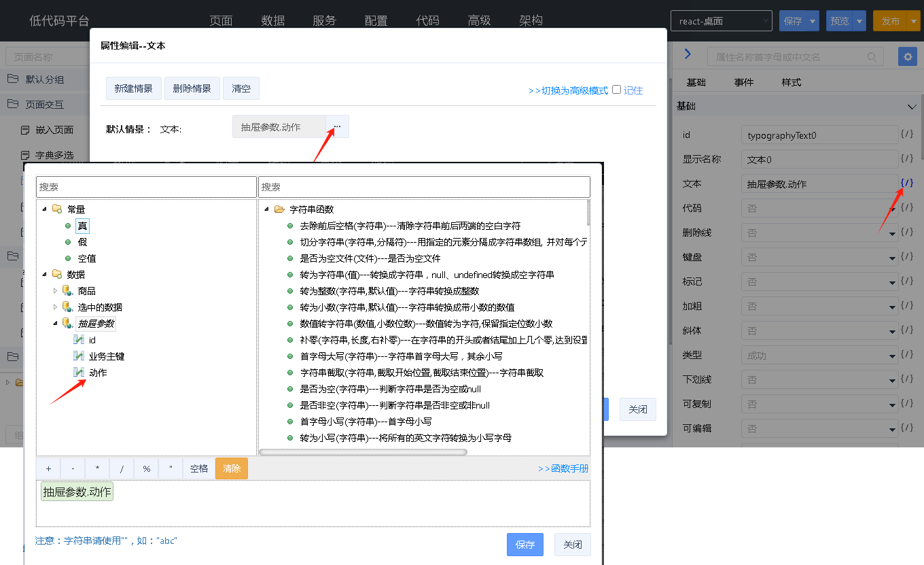Click the {/} icon beside 下划线

[x=906, y=379]
